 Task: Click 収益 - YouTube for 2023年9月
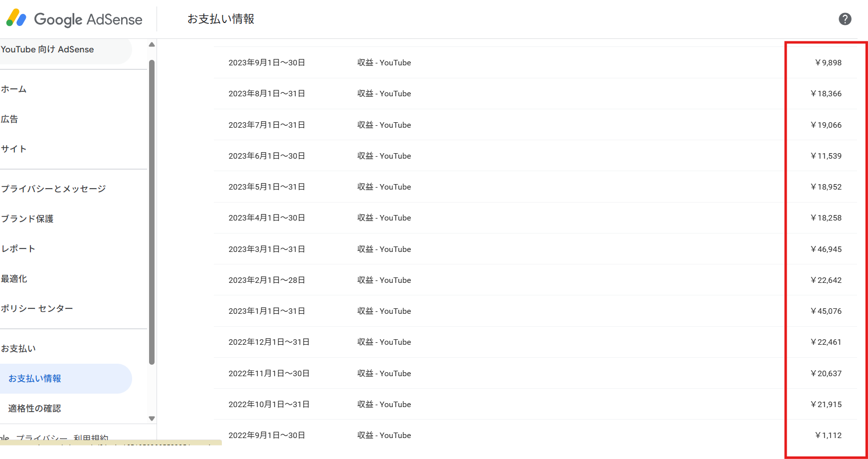pyautogui.click(x=384, y=63)
